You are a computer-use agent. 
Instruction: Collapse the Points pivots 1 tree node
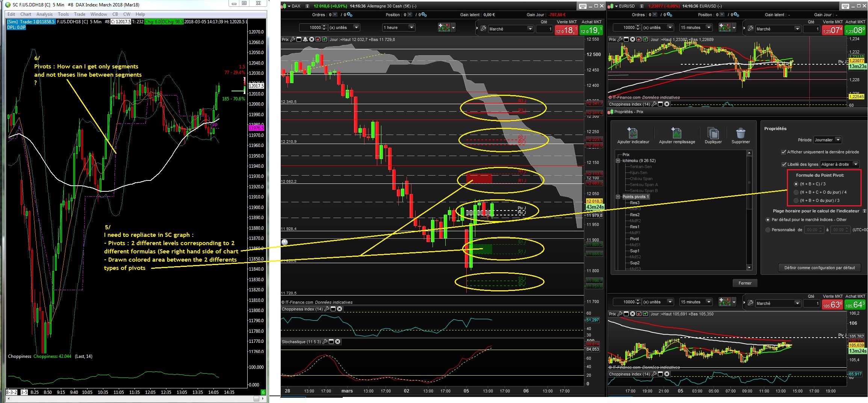[x=618, y=197]
